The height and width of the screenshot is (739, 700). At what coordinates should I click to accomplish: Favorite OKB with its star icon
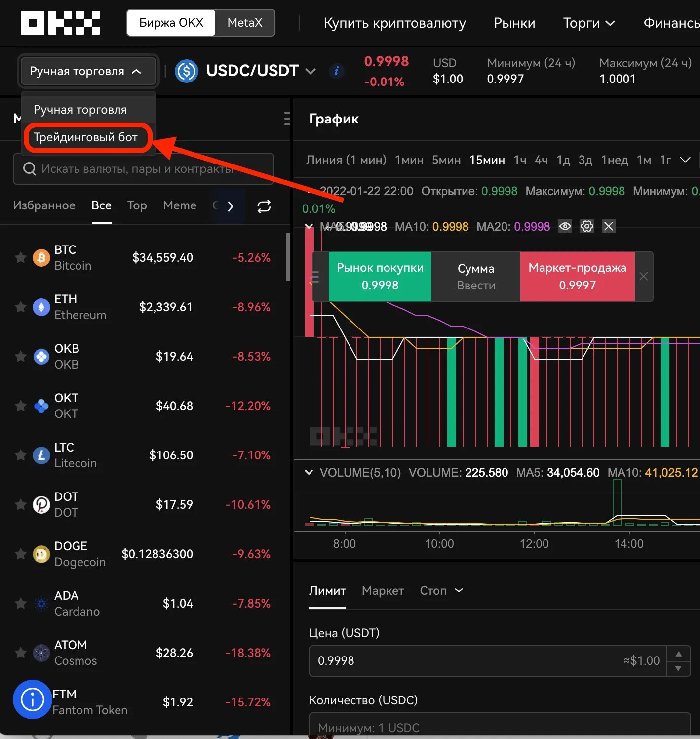(x=20, y=356)
